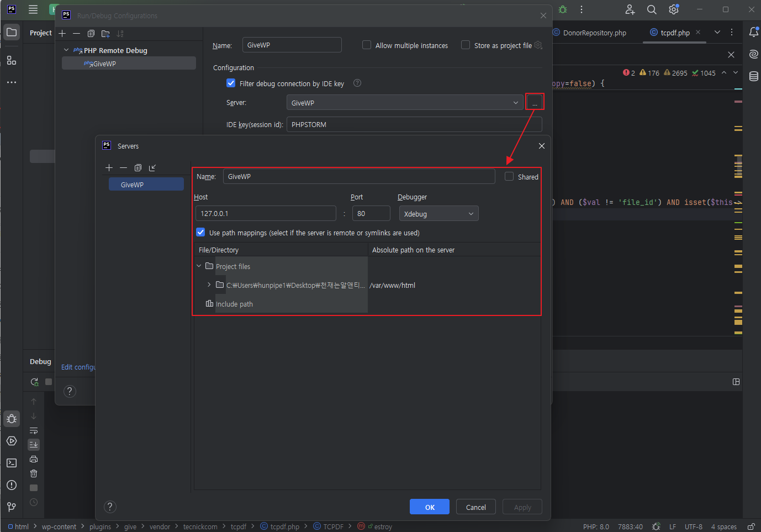Create new folder in configurations list
This screenshot has height=532, width=761.
(x=105, y=34)
